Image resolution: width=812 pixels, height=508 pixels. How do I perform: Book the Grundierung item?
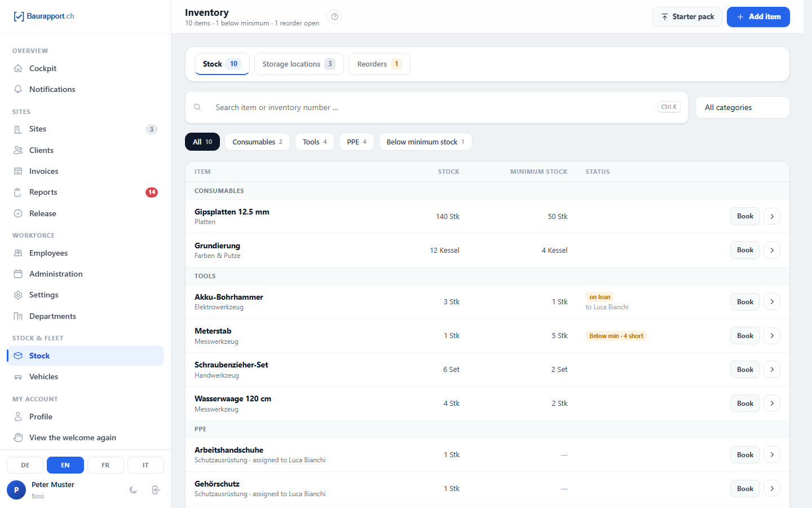coord(745,250)
